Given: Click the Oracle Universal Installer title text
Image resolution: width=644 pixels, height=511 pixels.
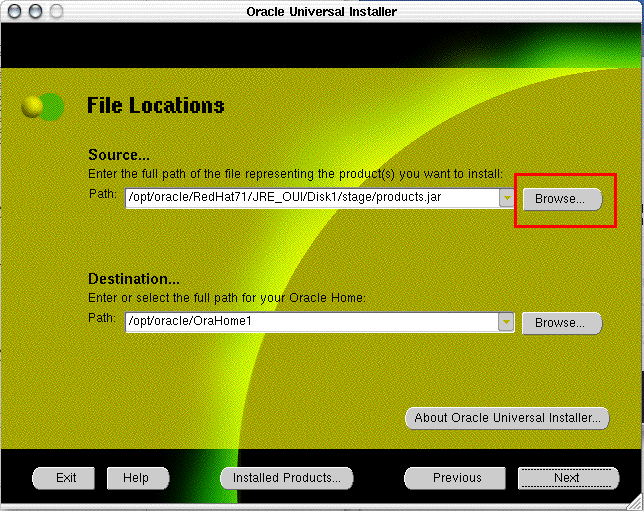Looking at the screenshot, I should pos(321,11).
